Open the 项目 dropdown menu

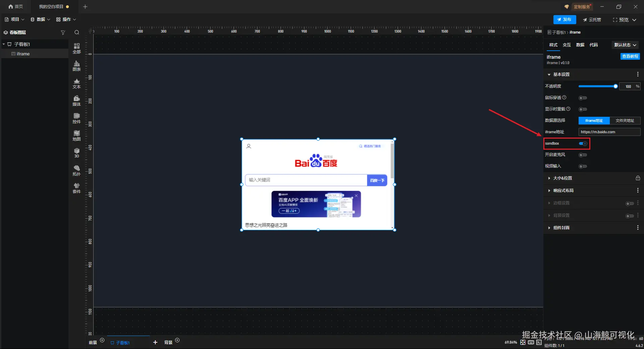[14, 19]
